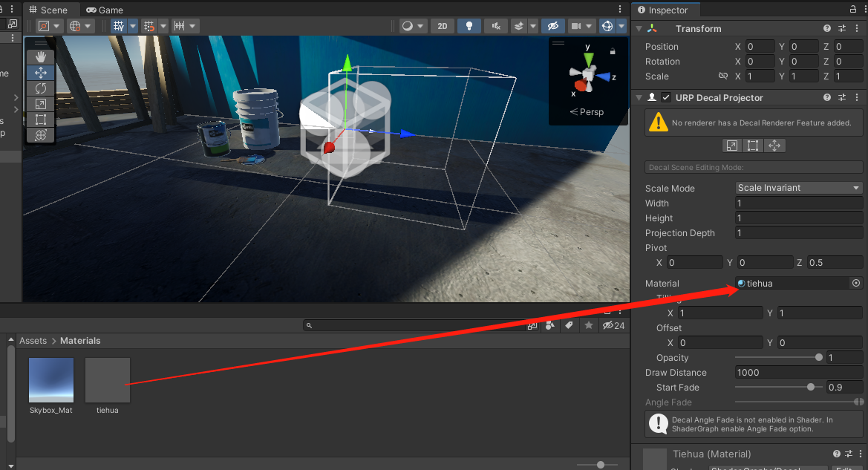Screen dimensions: 868x470
Task: Select the Hand view tool
Action: (41, 57)
